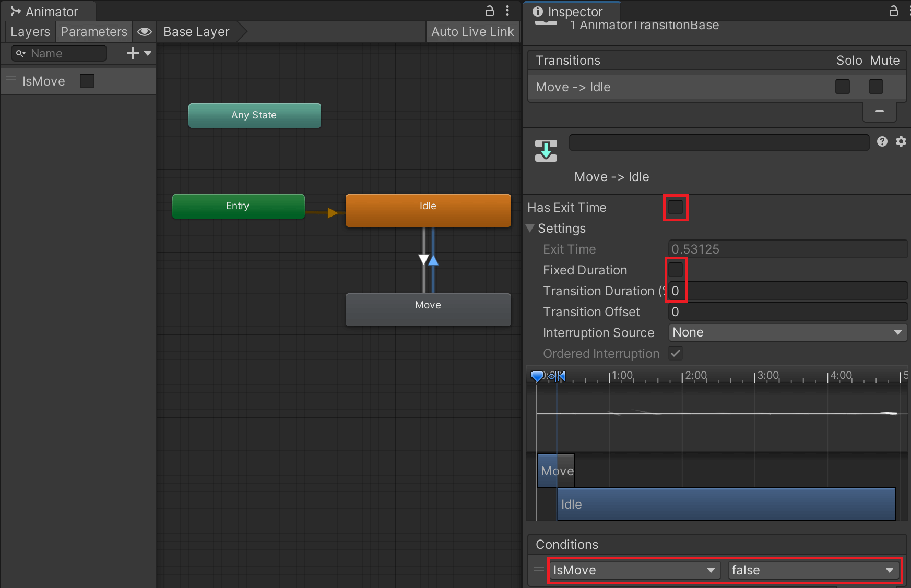This screenshot has height=588, width=911.
Task: Click the transition end marker on timeline
Action: pos(562,376)
